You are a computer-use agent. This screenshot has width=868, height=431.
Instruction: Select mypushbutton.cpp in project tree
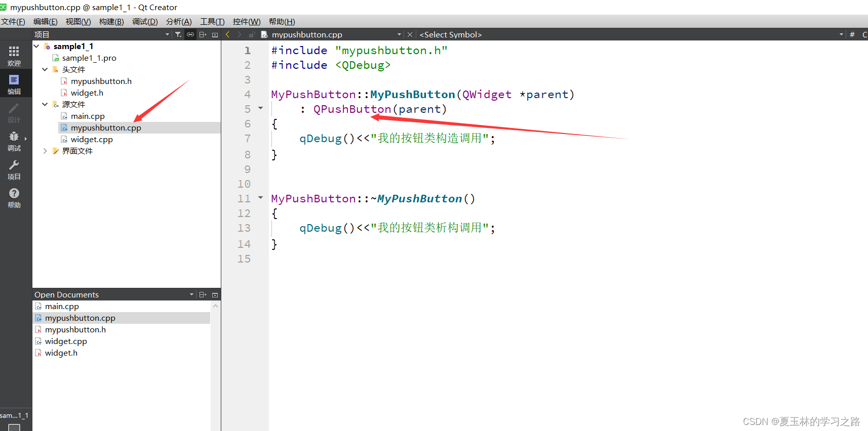(x=106, y=127)
